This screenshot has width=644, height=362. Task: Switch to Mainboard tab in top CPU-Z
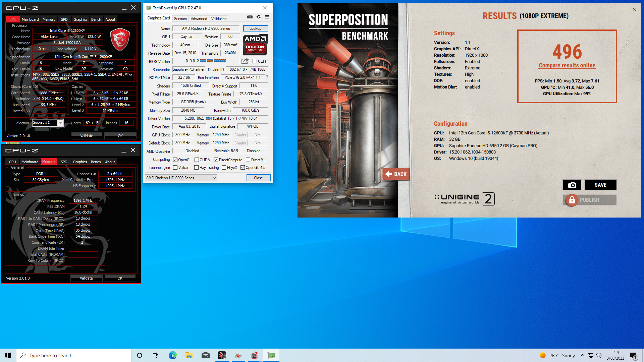tap(30, 19)
